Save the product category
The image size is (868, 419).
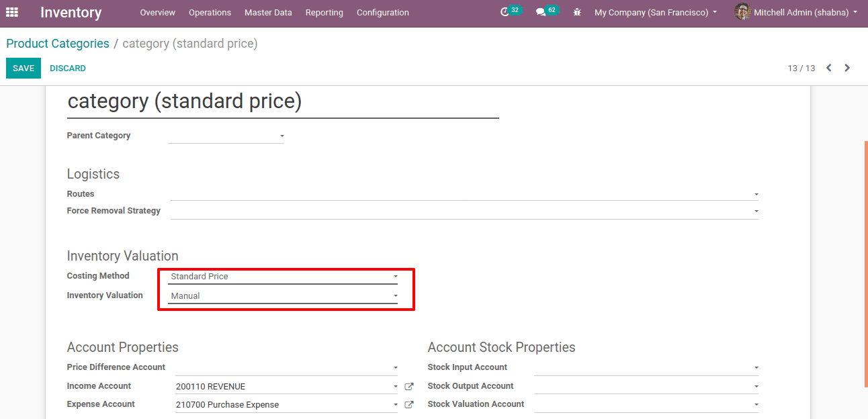tap(24, 68)
